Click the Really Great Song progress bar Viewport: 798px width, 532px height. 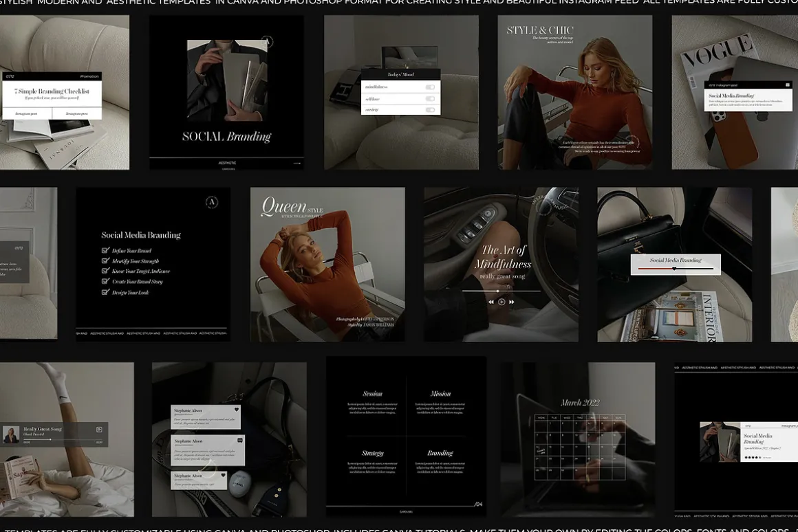point(61,439)
